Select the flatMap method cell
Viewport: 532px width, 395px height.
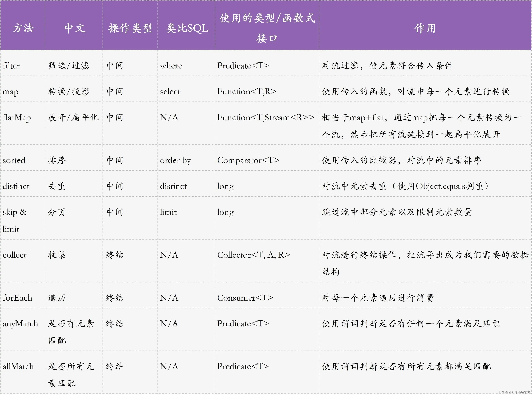(x=17, y=117)
